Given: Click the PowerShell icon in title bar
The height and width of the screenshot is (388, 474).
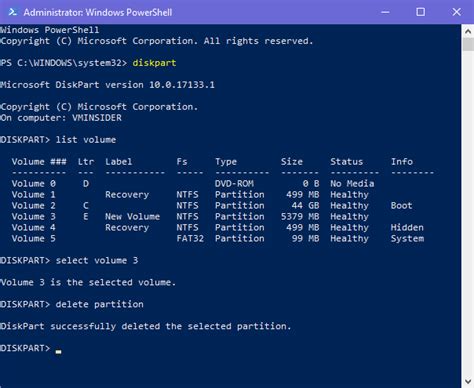Looking at the screenshot, I should pyautogui.click(x=13, y=12).
